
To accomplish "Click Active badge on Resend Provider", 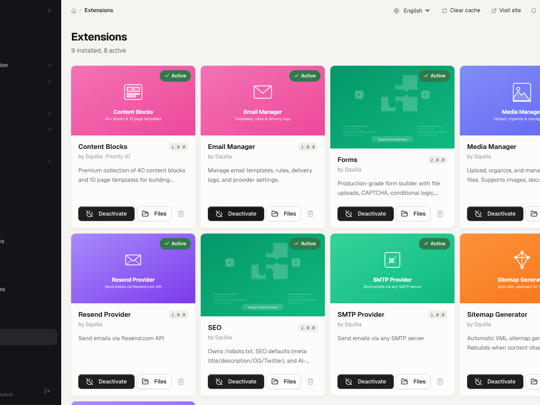I will click(x=175, y=243).
